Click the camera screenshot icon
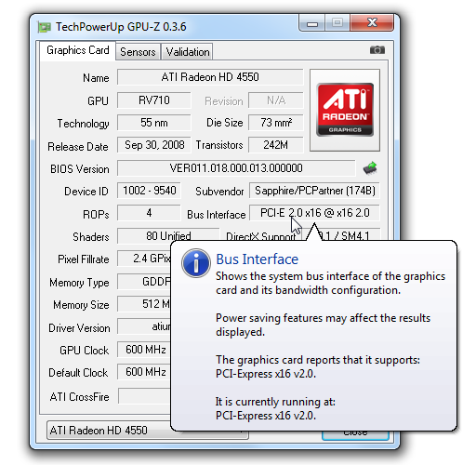This screenshot has width=476, height=465. tap(377, 49)
